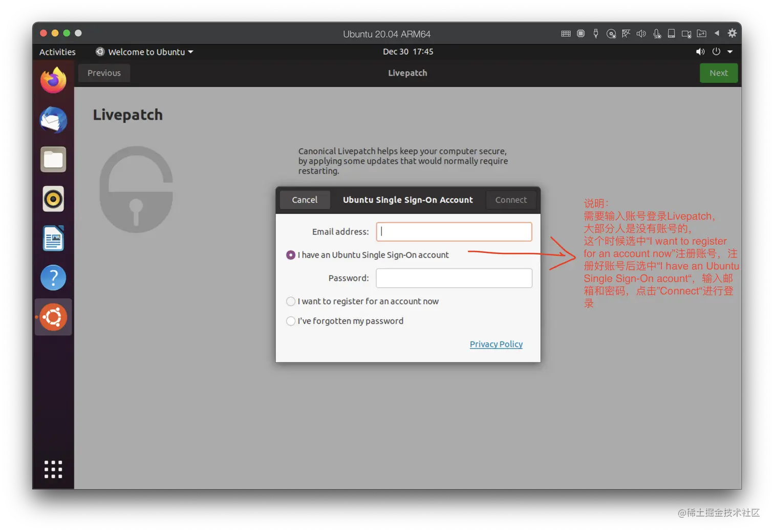Image resolution: width=774 pixels, height=532 pixels.
Task: Open the VM settings gear icon
Action: click(732, 33)
